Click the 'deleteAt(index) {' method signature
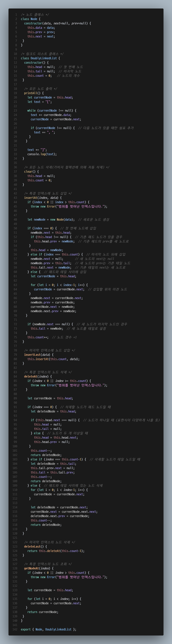The width and height of the screenshot is (172, 644). coord(38,377)
